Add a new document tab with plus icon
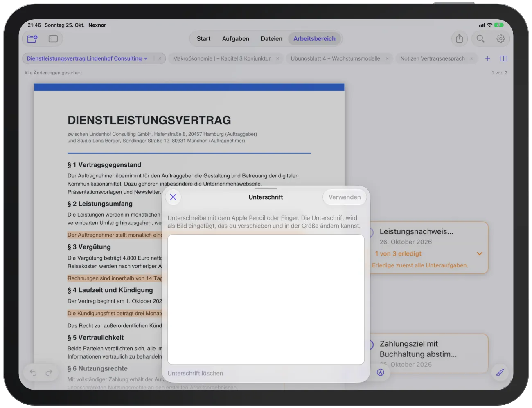Screen dimensions: 532x408 click(488, 58)
